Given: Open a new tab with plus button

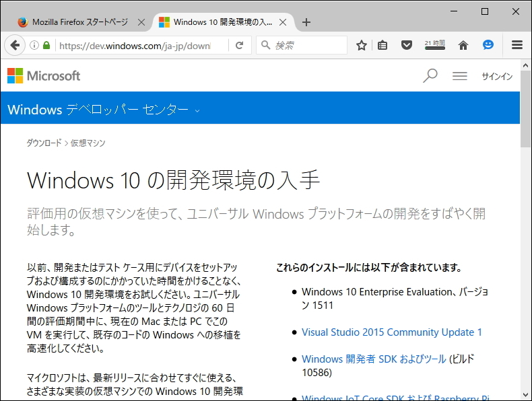Looking at the screenshot, I should [306, 22].
